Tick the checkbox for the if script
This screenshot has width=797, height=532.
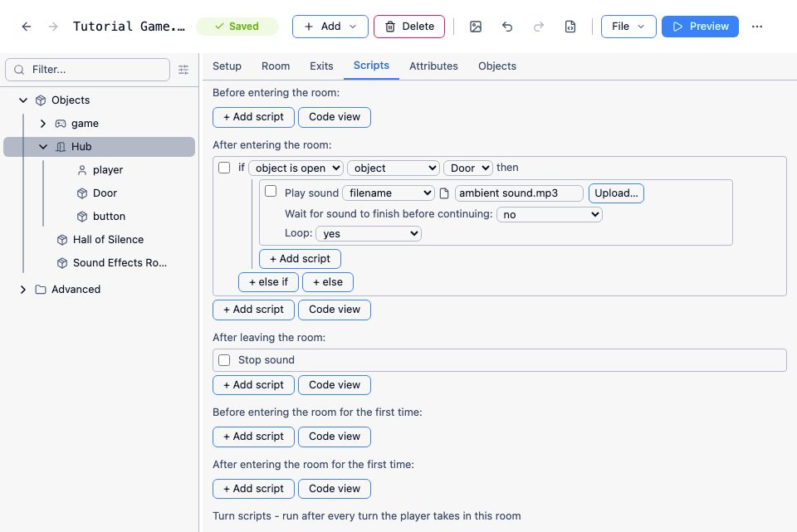tap(224, 168)
